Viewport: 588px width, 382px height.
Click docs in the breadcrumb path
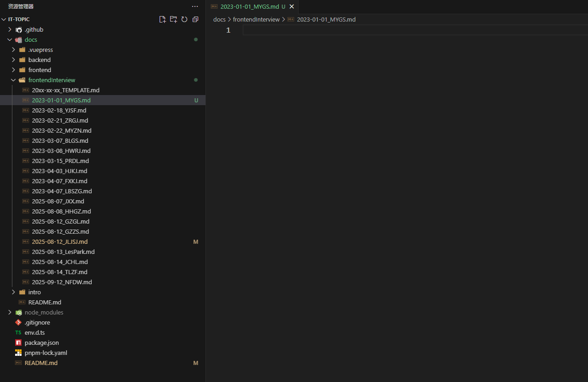click(219, 19)
